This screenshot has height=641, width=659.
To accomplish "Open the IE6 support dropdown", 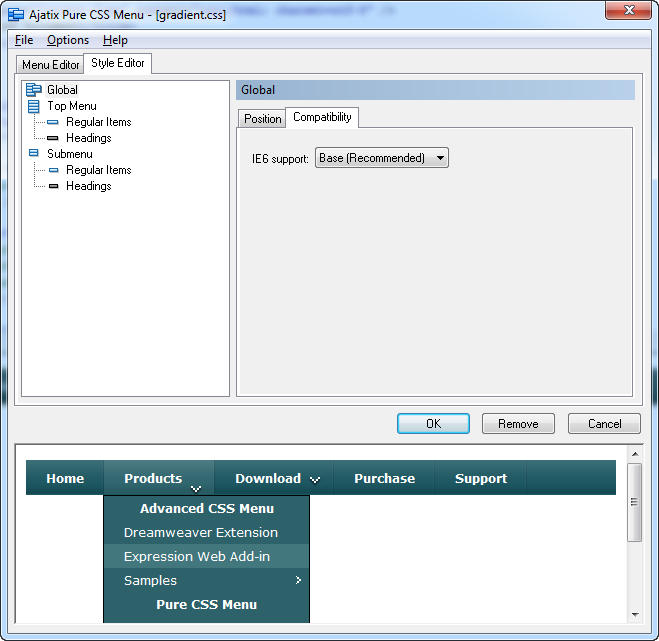I will pyautogui.click(x=382, y=158).
